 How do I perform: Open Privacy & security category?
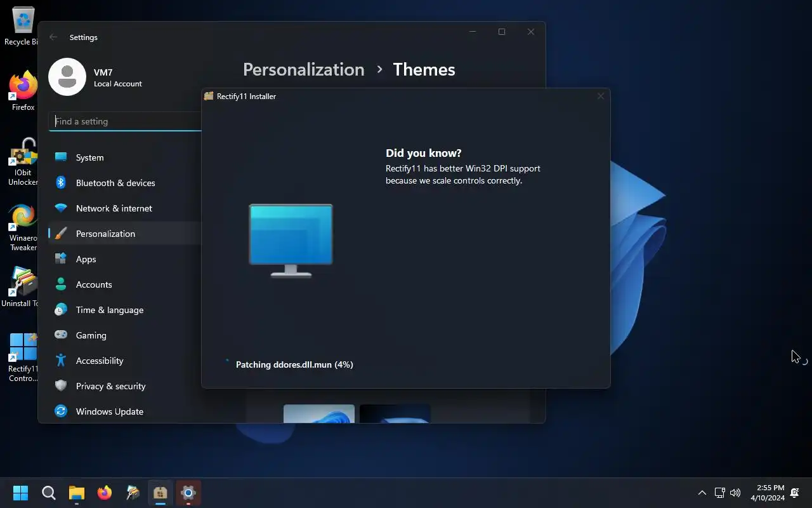pos(125,386)
